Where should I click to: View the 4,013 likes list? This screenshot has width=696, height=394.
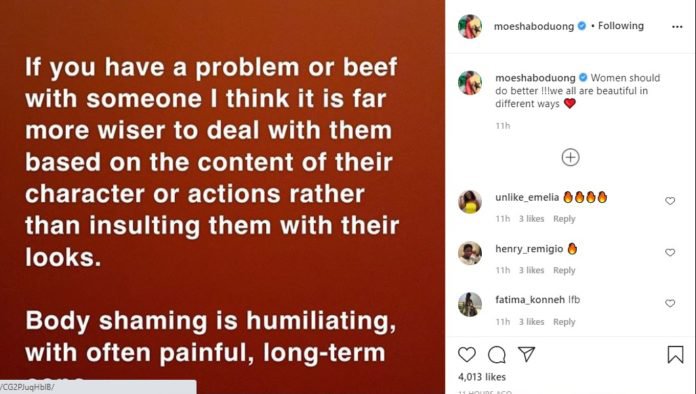[x=482, y=377]
